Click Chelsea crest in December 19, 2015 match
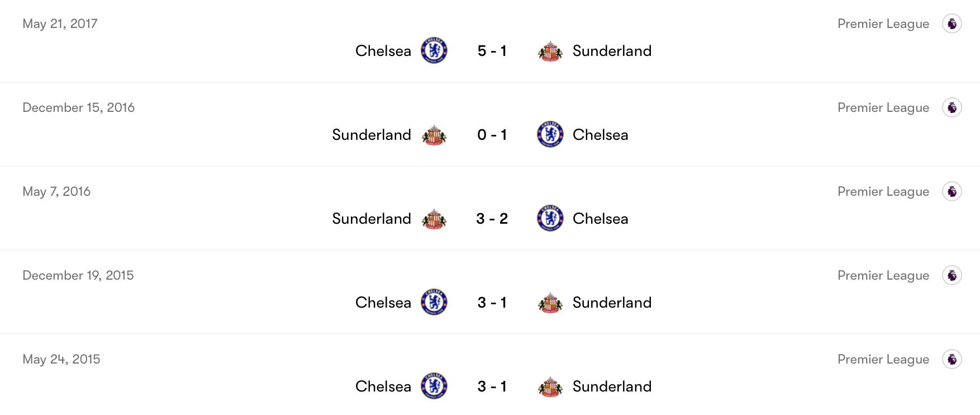Viewport: 980px width, 415px height. pyautogui.click(x=434, y=302)
